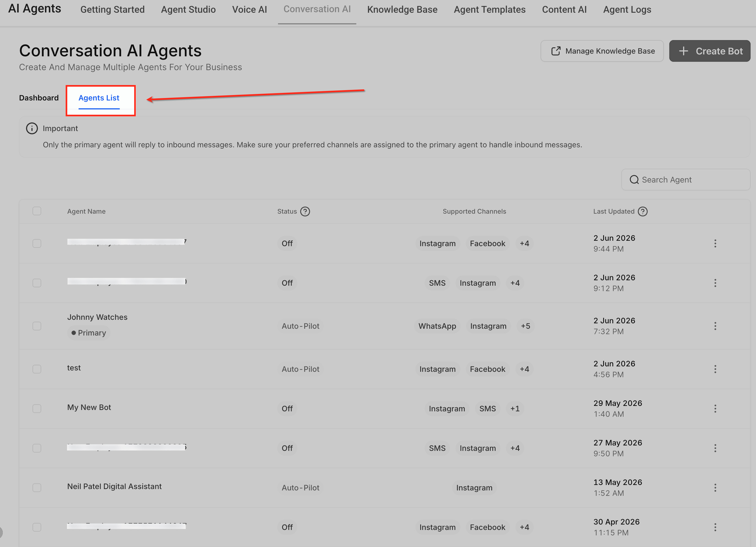Open the Status help question-mark icon
Screen dimensions: 756x547
[x=305, y=211]
